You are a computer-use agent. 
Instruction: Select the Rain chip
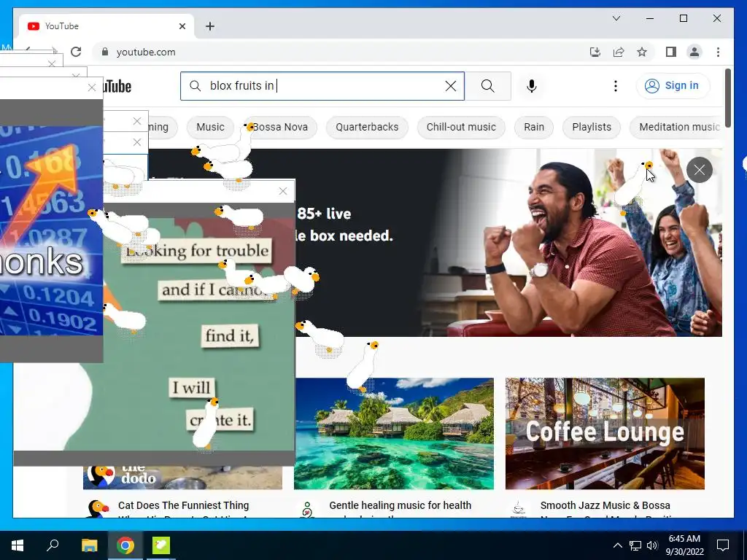[x=533, y=127]
